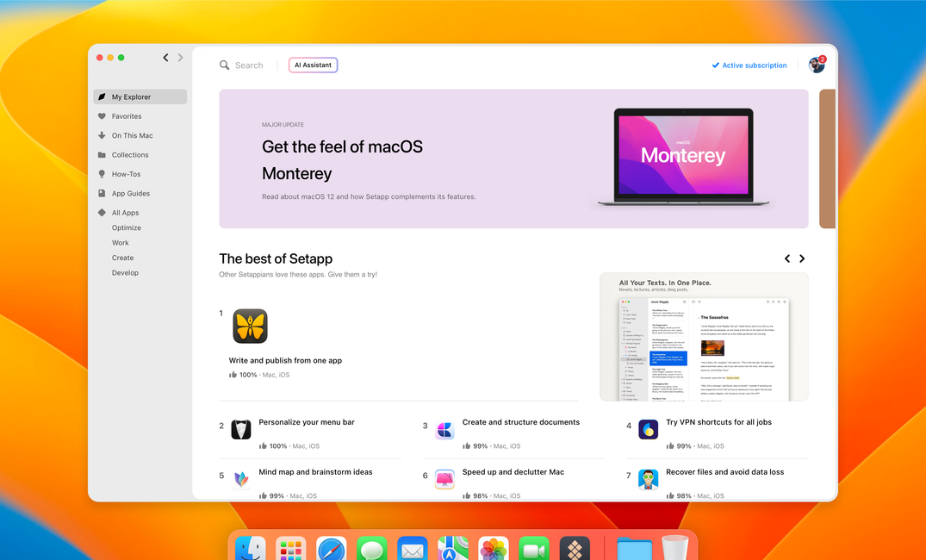Open Finder from the Dock
Viewport: 926px width, 560px height.
[251, 550]
